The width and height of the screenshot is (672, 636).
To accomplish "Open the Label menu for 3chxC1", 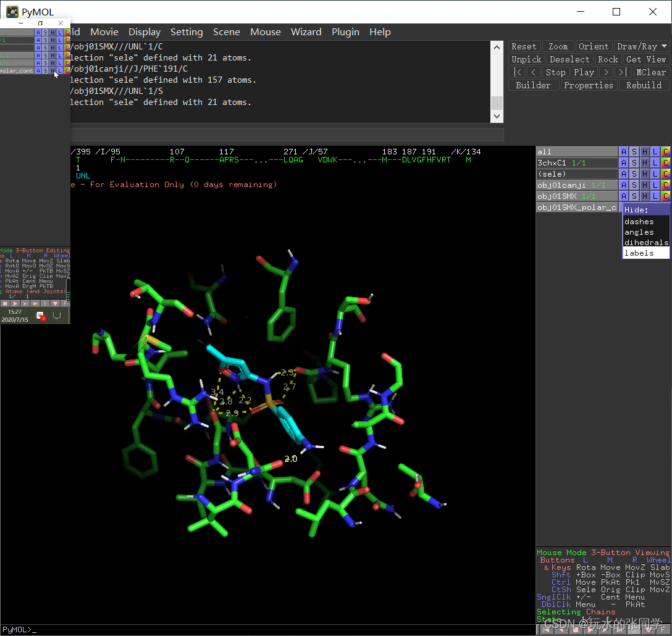I will click(655, 163).
